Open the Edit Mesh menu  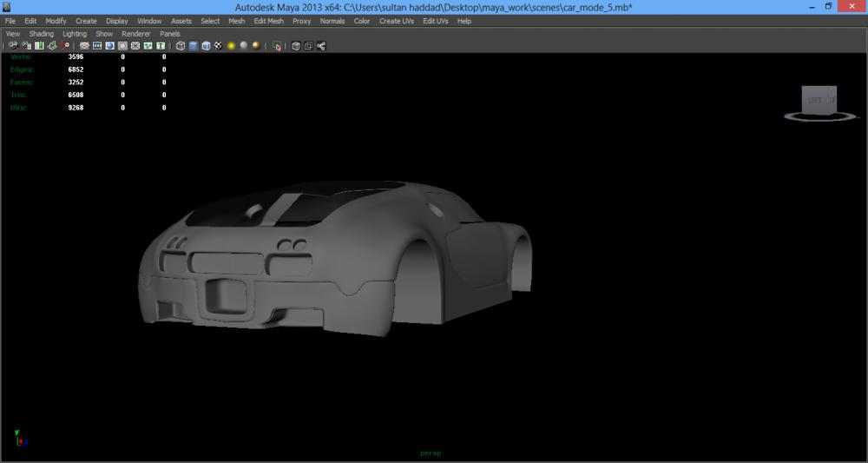(x=268, y=21)
